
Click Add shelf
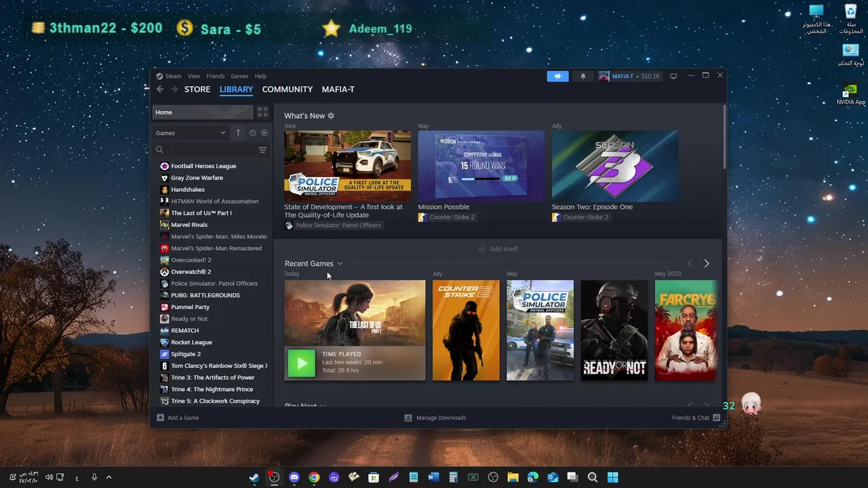tap(498, 249)
